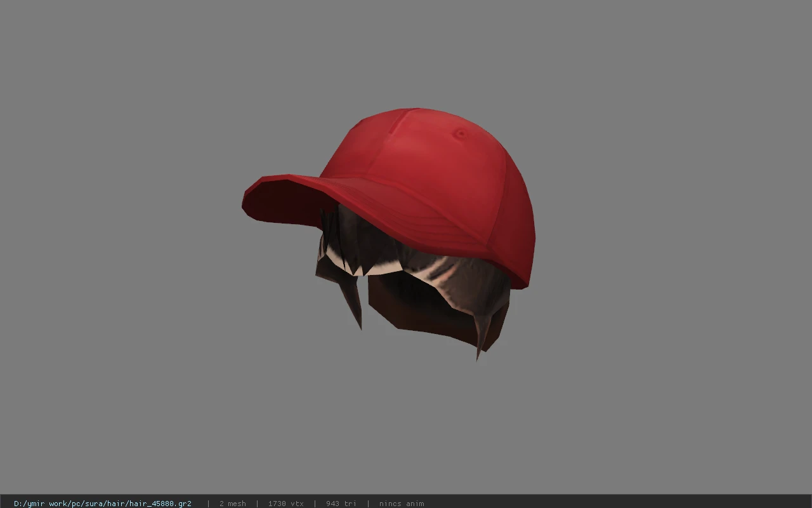Click the '943 tri' triangle count
The image size is (812, 508).
click(x=341, y=504)
